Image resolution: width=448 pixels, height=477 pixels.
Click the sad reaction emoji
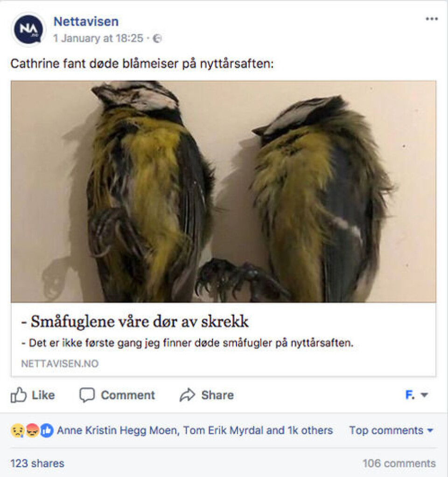[17, 430]
